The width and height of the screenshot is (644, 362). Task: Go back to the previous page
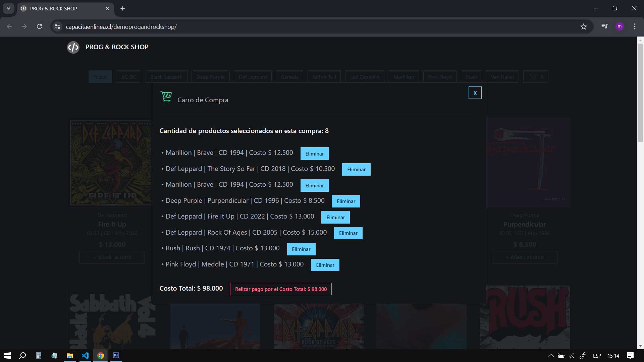[x=9, y=26]
